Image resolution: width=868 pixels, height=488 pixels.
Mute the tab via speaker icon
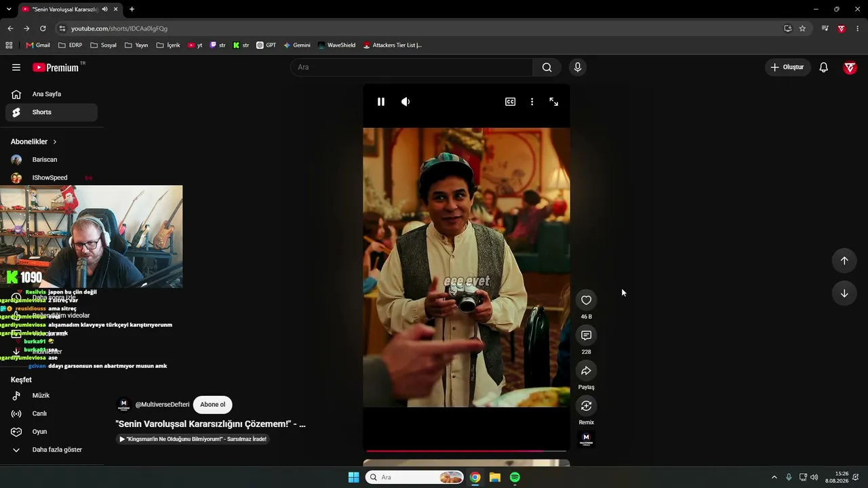coord(104,9)
